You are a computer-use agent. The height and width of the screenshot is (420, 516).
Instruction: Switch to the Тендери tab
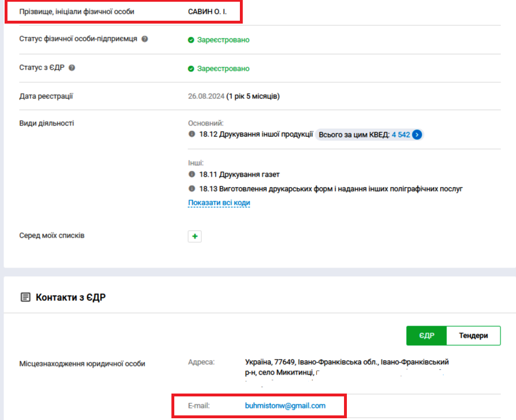tap(474, 336)
